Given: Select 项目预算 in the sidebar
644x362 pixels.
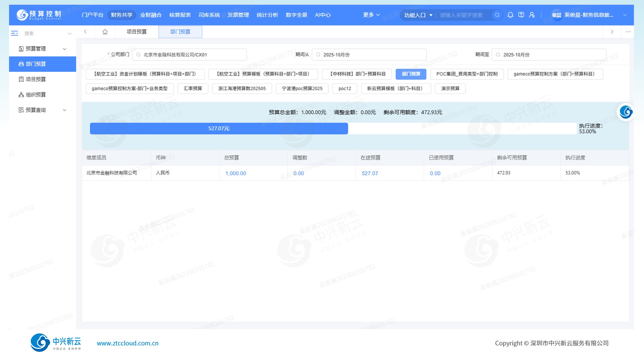Looking at the screenshot, I should pyautogui.click(x=43, y=79).
